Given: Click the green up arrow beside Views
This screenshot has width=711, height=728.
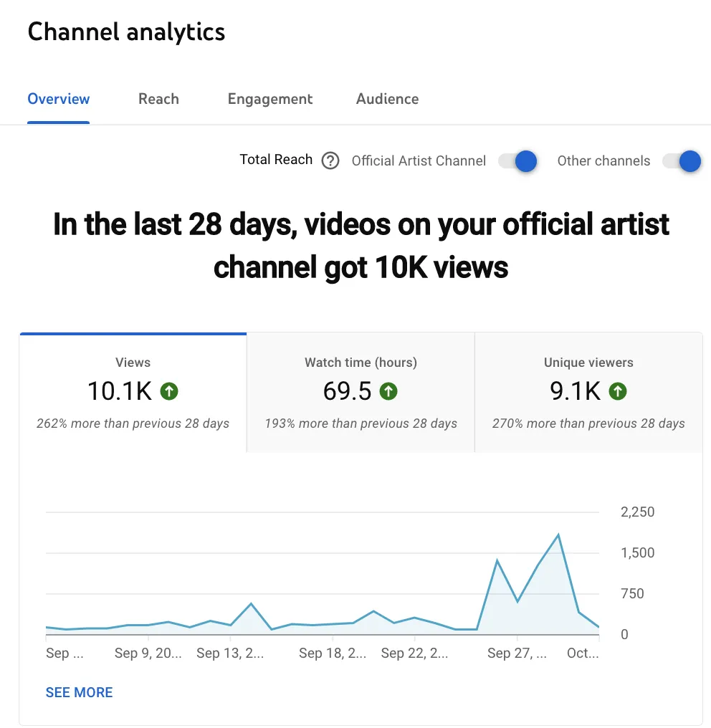Looking at the screenshot, I should click(x=169, y=391).
